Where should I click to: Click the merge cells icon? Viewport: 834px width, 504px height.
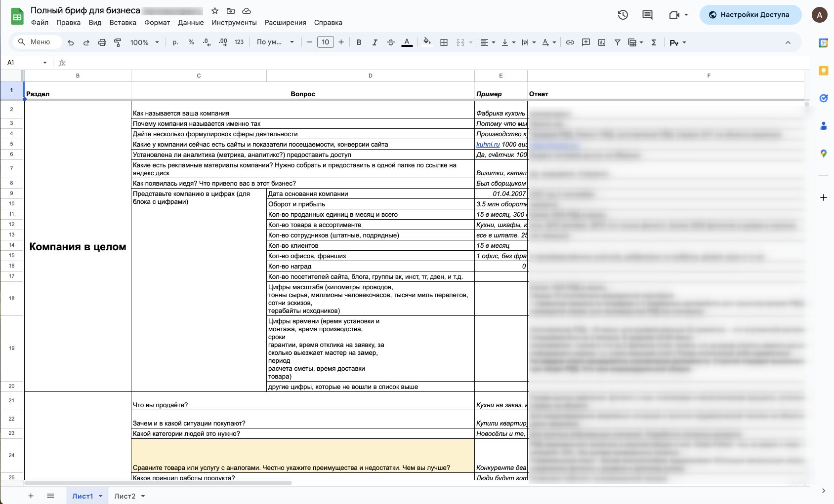460,42
